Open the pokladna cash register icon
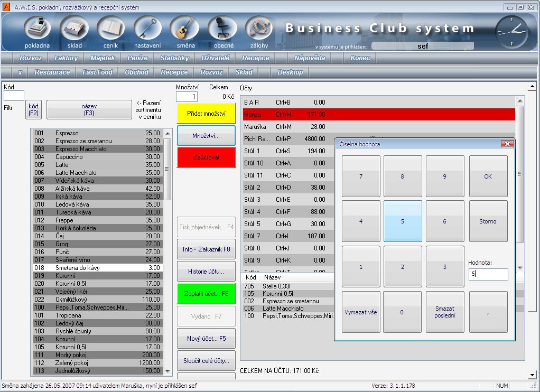Viewport: 540px width, 392px height. 37,29
